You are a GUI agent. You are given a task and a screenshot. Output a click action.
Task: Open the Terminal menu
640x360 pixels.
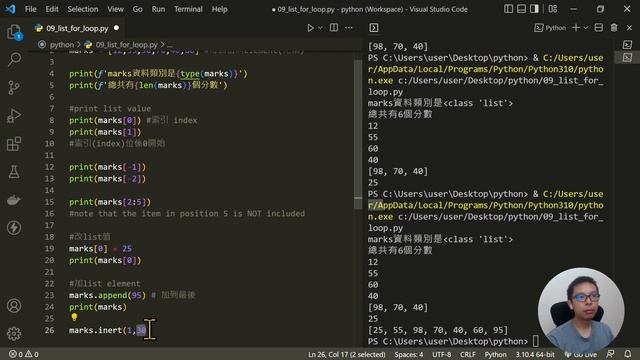[188, 9]
